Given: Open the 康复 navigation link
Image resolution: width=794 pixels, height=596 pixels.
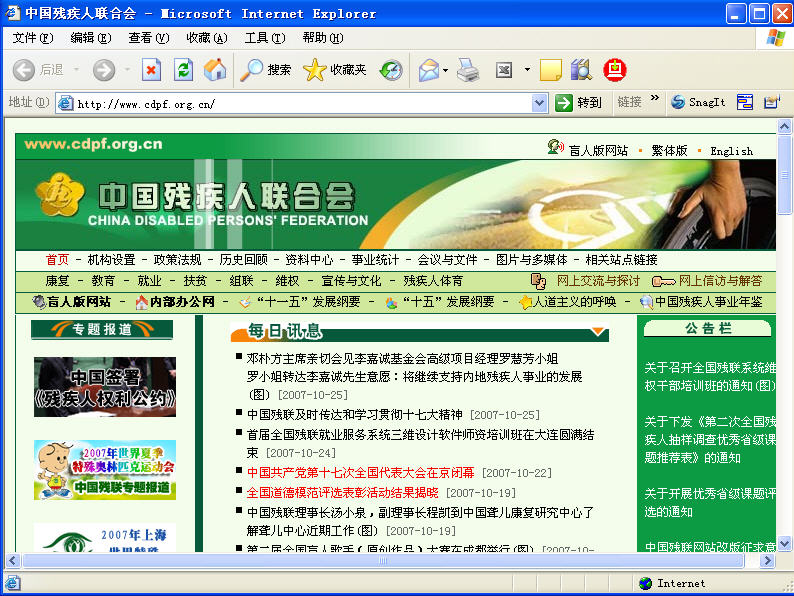Looking at the screenshot, I should pyautogui.click(x=57, y=281).
